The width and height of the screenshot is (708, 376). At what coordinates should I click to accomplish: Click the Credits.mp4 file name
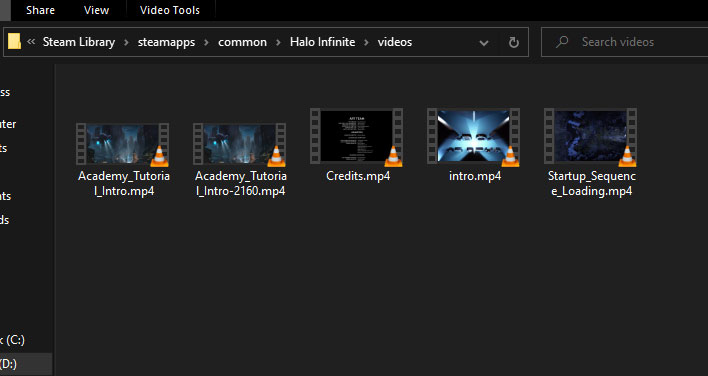click(358, 176)
